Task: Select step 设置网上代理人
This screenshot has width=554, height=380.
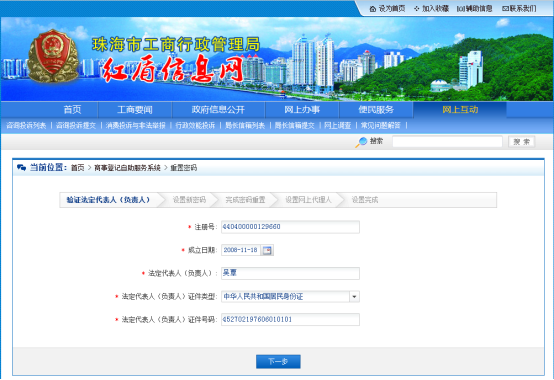Action: coord(308,200)
